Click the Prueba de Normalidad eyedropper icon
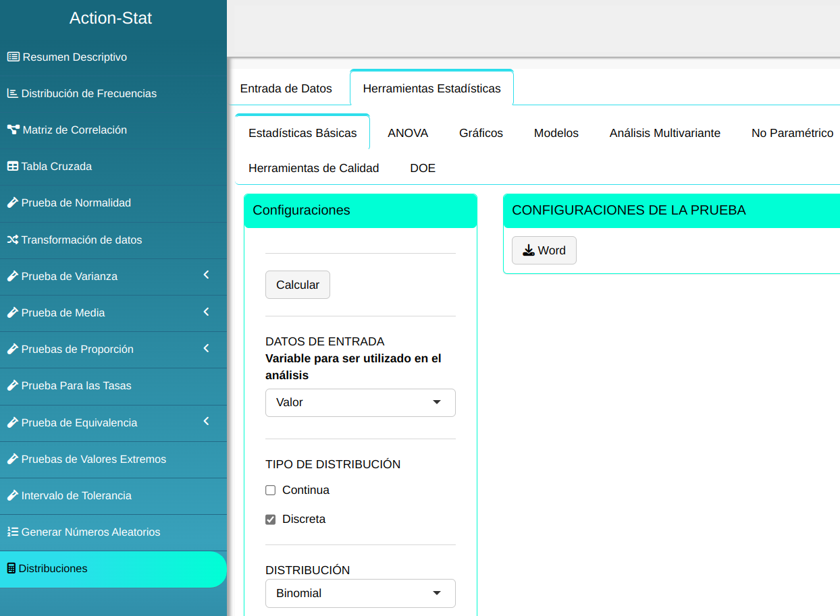The image size is (840, 616). [x=12, y=203]
